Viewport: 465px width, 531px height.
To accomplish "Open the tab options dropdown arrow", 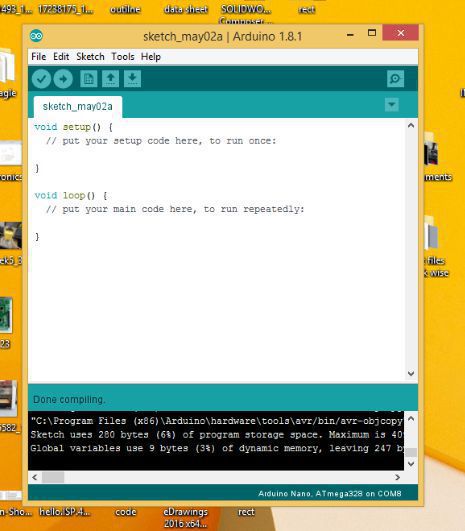I will click(x=392, y=104).
